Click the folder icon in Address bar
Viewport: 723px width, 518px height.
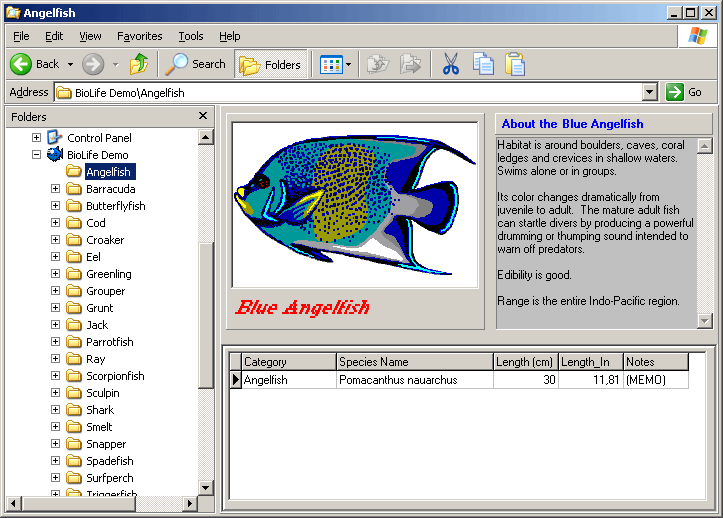coord(64,93)
